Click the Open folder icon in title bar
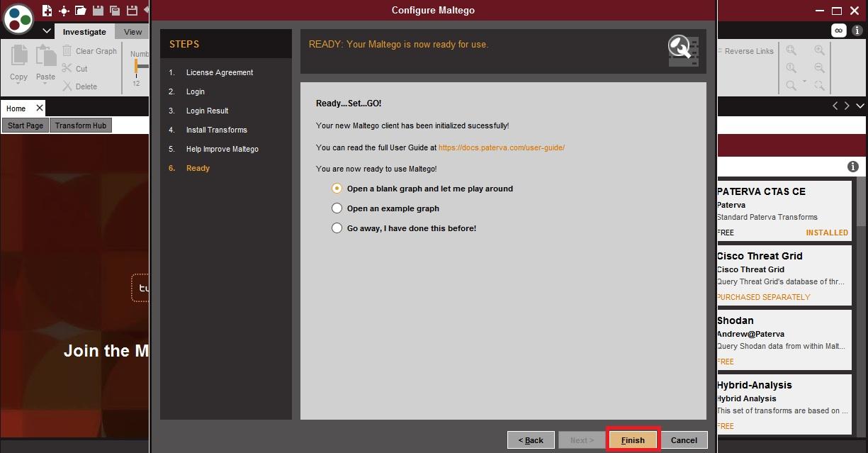Viewport: 868px width, 453px height. click(81, 11)
